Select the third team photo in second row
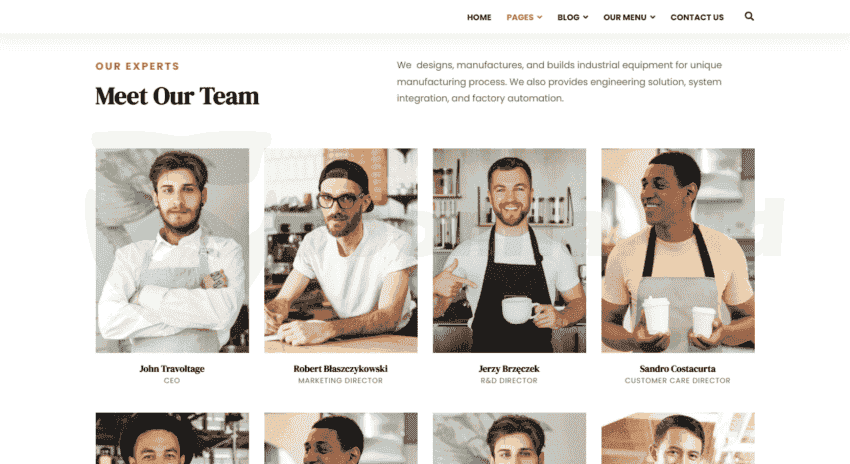Image resolution: width=850 pixels, height=464 pixels. pyautogui.click(x=510, y=438)
